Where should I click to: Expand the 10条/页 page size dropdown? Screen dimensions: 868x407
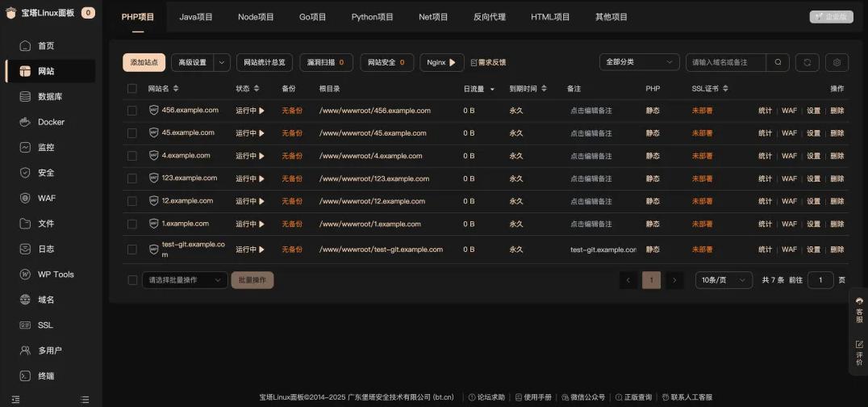[724, 280]
